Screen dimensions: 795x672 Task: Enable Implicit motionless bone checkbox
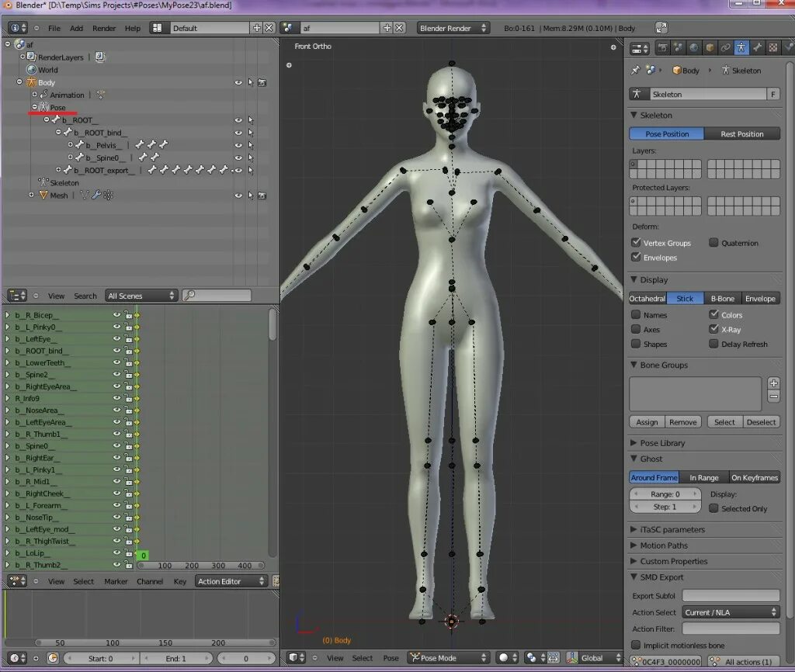(x=636, y=645)
